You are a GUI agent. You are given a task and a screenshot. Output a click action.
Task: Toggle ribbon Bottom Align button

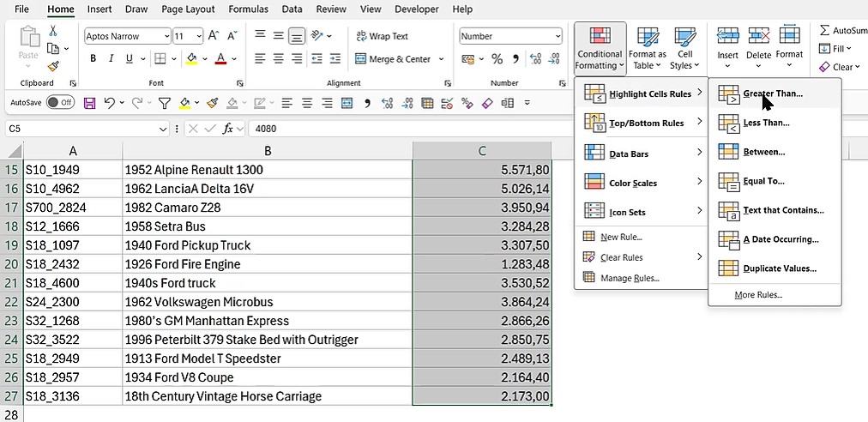[x=298, y=36]
